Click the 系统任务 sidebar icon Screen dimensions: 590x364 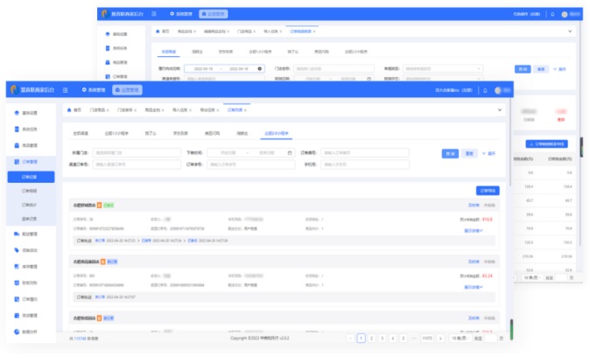[x=18, y=129]
